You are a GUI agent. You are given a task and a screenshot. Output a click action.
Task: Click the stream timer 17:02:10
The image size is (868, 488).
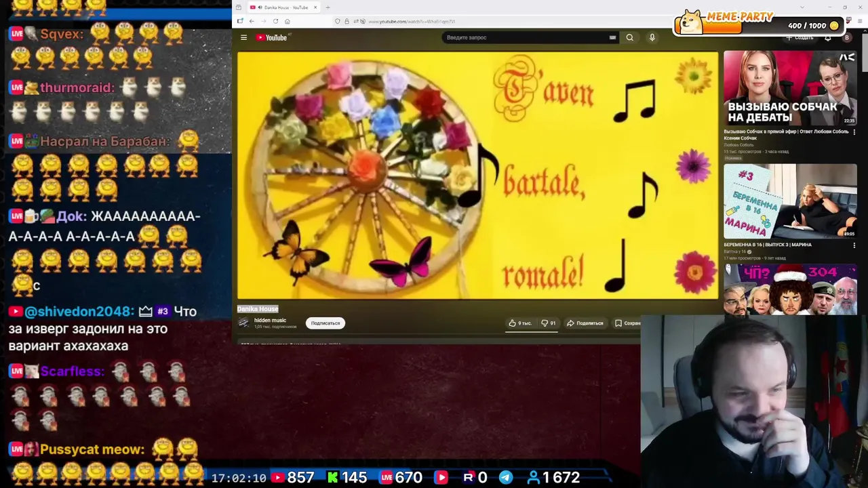coord(239,479)
